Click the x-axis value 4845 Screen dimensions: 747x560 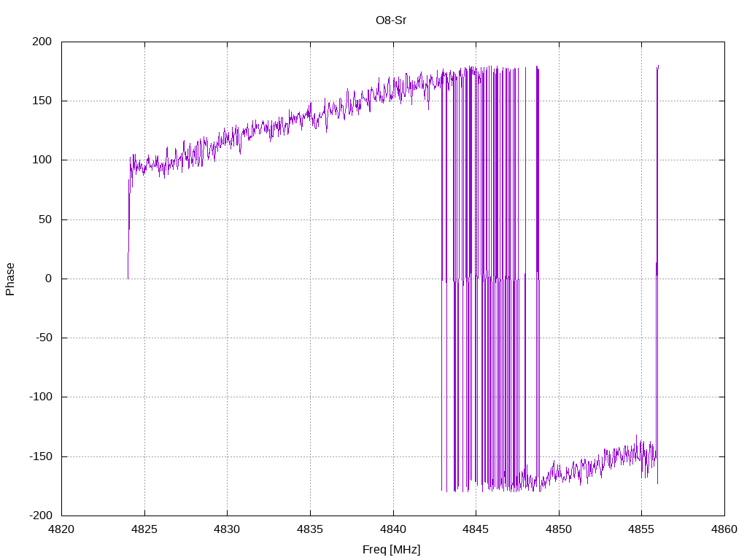pyautogui.click(x=476, y=529)
